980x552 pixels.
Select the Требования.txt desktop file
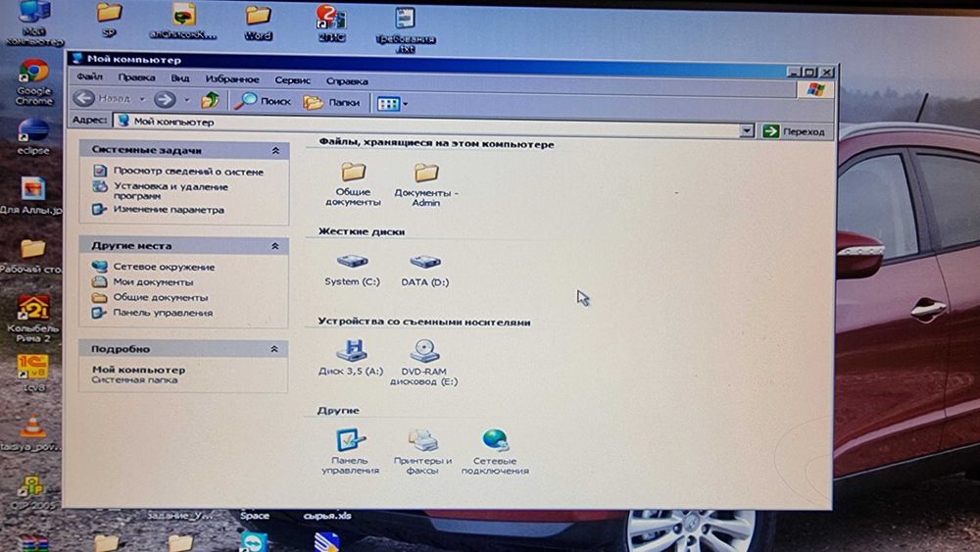[x=405, y=29]
